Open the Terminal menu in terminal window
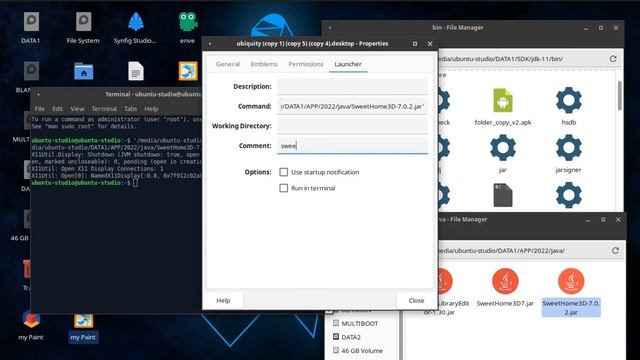 [104, 109]
